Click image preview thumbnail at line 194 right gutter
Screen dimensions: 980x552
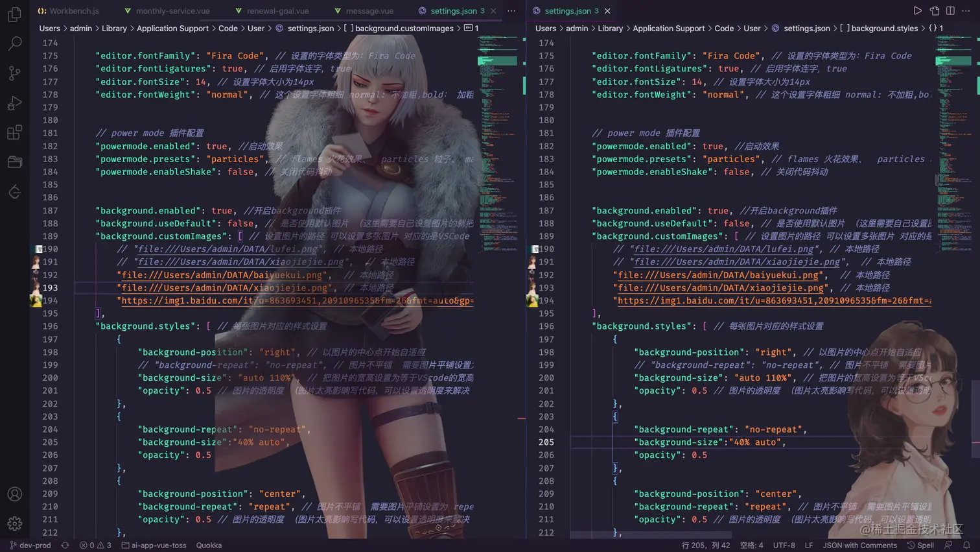coord(533,300)
